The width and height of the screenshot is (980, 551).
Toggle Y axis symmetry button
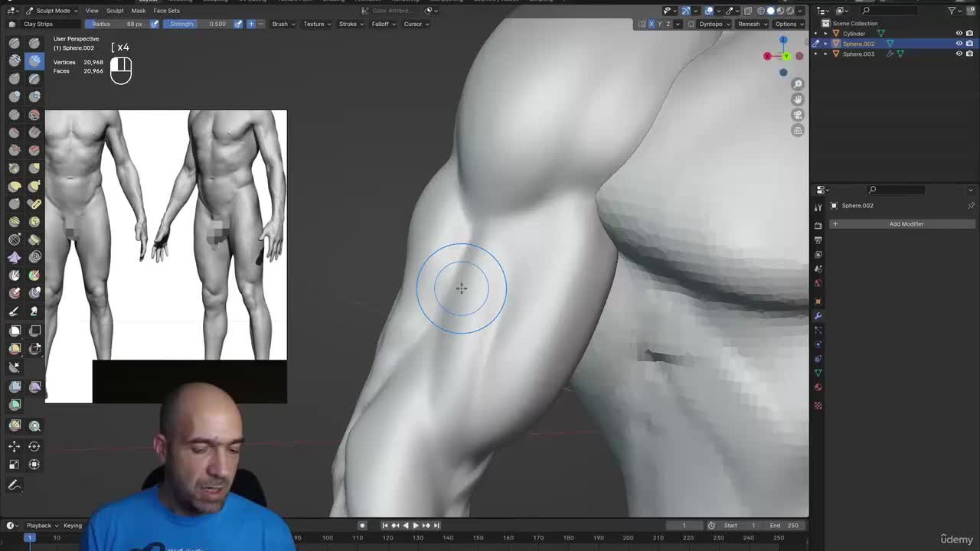point(660,24)
